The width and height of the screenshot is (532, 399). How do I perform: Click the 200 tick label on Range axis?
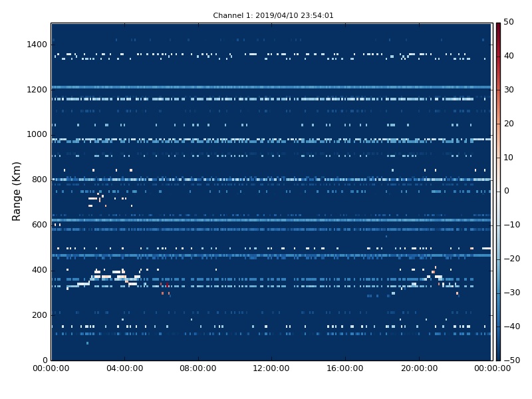39,315
